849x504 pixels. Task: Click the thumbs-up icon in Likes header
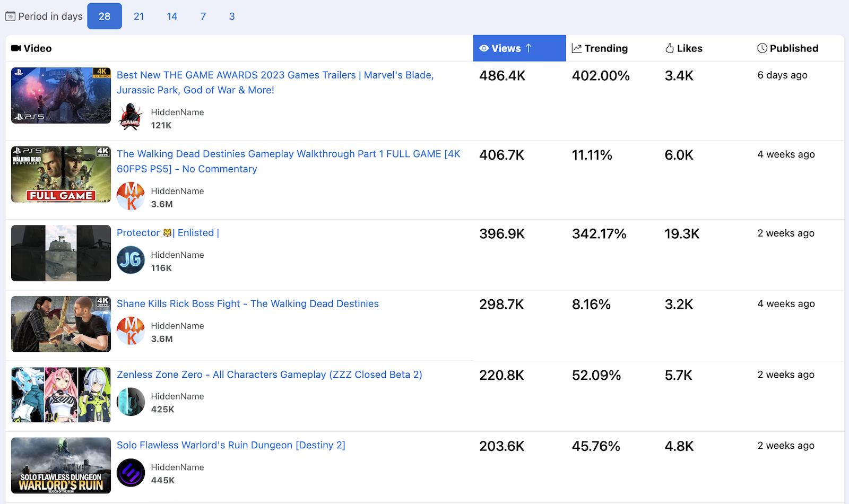(670, 48)
